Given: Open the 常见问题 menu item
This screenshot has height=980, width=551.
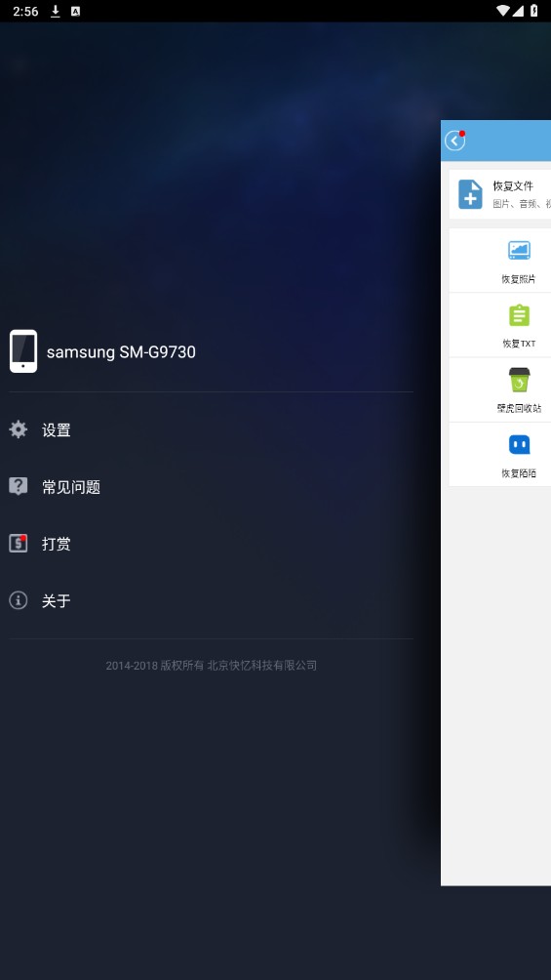Looking at the screenshot, I should [x=70, y=487].
